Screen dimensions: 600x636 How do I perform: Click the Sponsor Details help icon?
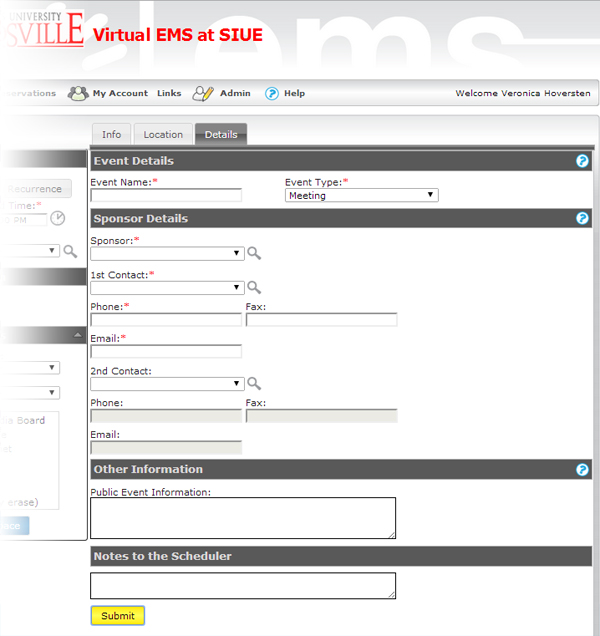[582, 219]
